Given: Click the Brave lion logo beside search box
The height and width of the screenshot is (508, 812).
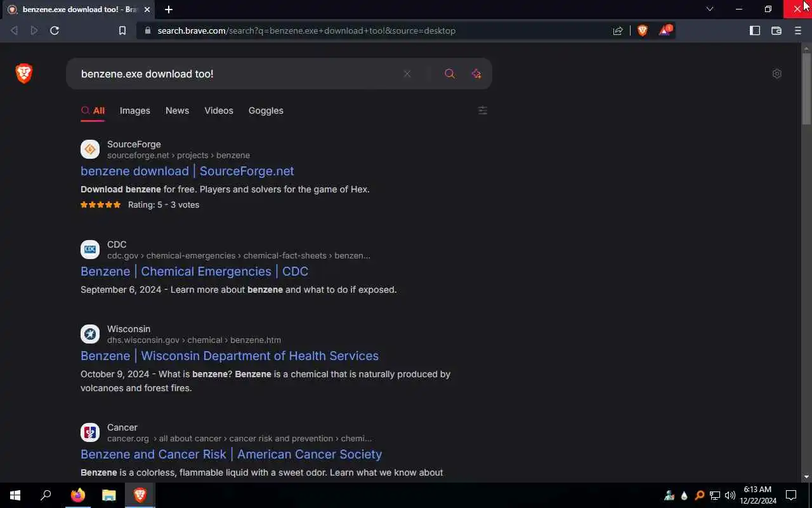Looking at the screenshot, I should (23, 74).
